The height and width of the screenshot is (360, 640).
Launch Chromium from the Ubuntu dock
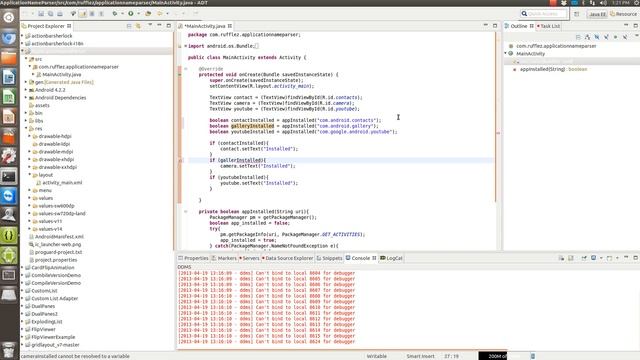pos(9,38)
